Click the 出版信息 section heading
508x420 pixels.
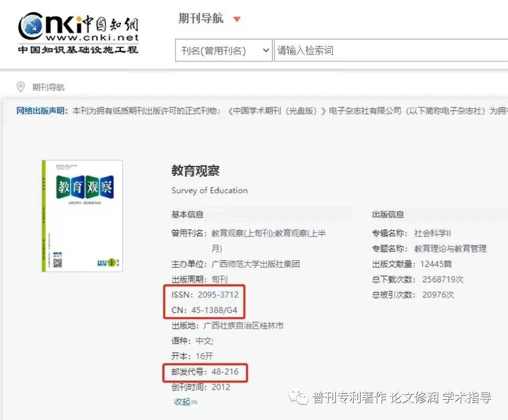pyautogui.click(x=388, y=214)
